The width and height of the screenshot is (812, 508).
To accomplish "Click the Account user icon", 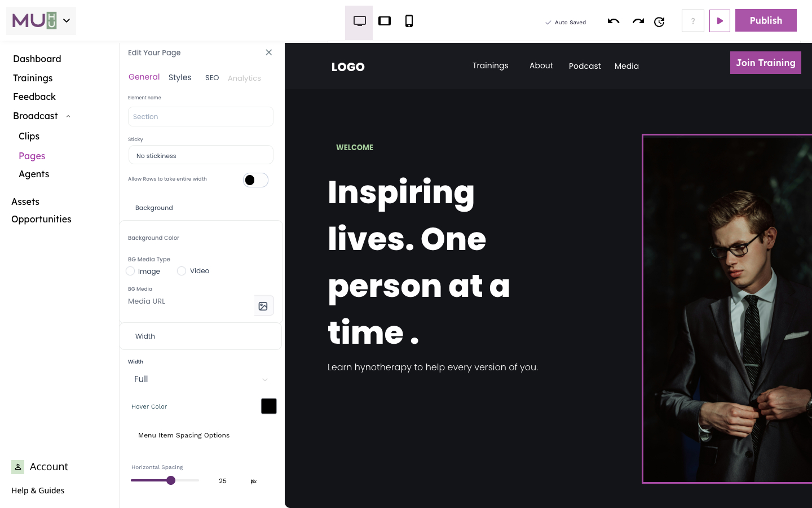I will point(18,467).
